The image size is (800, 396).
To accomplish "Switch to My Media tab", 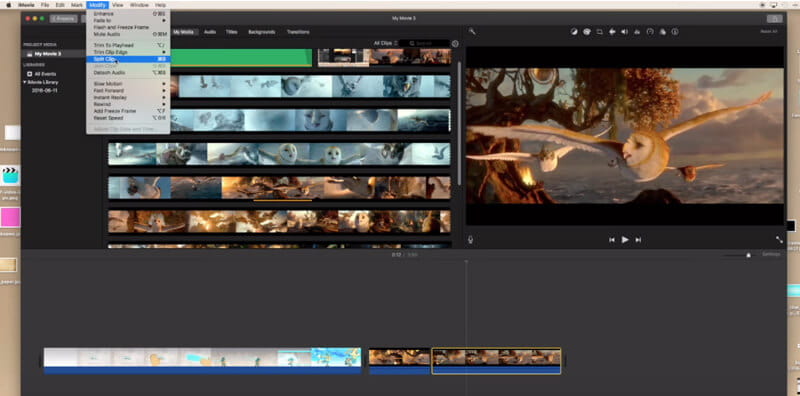I will click(x=183, y=32).
